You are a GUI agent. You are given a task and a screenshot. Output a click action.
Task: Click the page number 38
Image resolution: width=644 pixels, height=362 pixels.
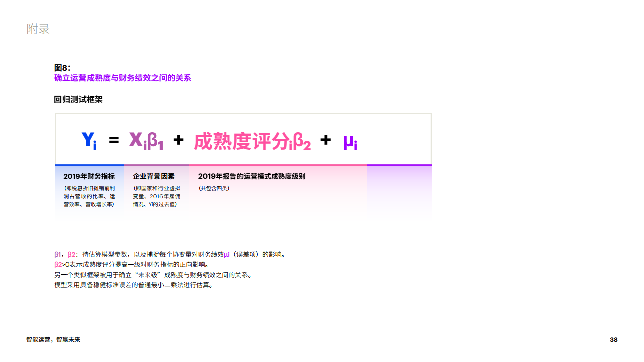click(x=614, y=340)
